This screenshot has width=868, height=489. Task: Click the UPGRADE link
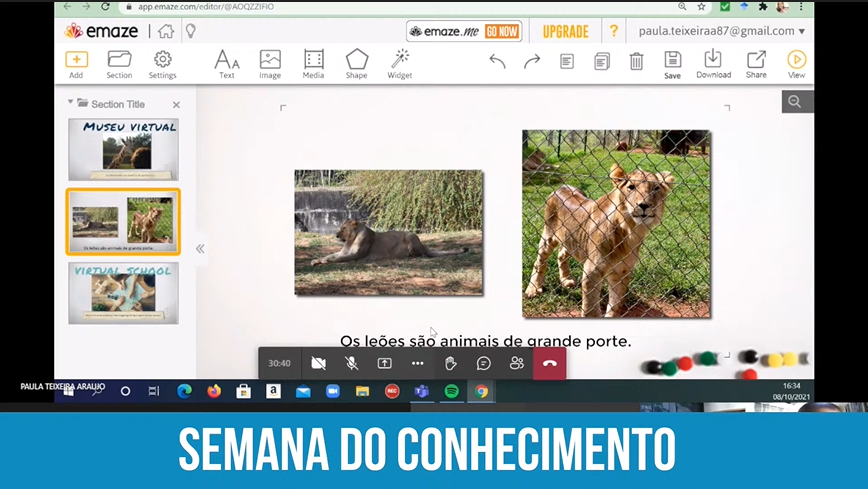coord(566,31)
